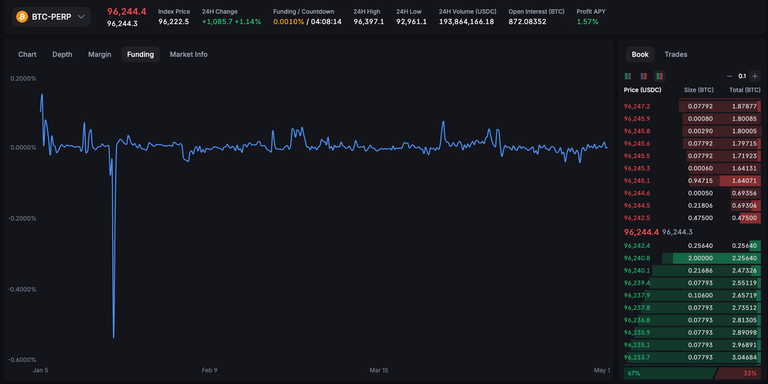Click the 24H Low value 92,961.1
Screen dimensions: 768x384
point(411,22)
